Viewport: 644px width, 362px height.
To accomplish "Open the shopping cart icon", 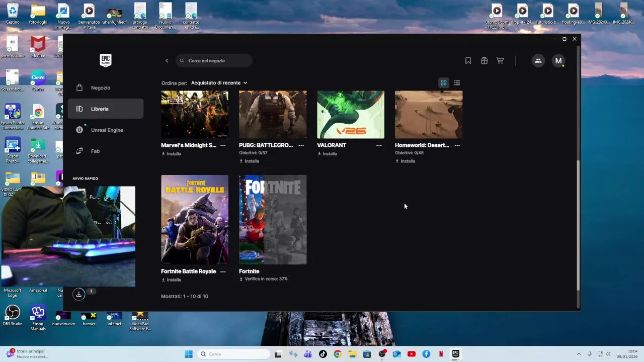I will click(x=500, y=61).
